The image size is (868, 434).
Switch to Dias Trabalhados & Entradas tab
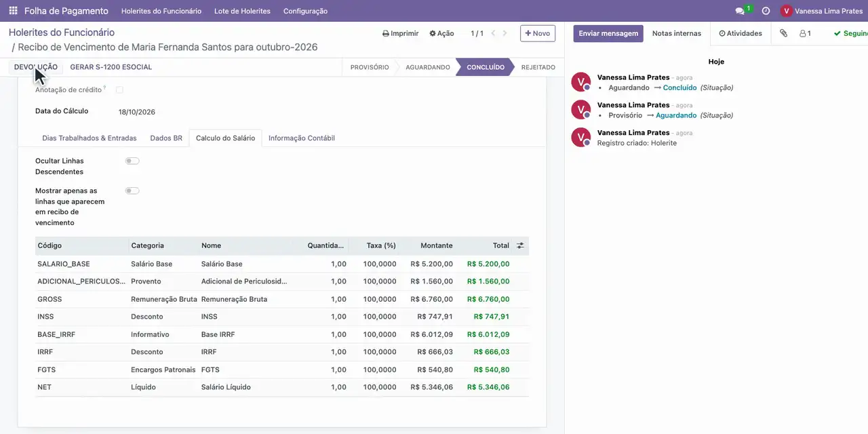[90, 138]
